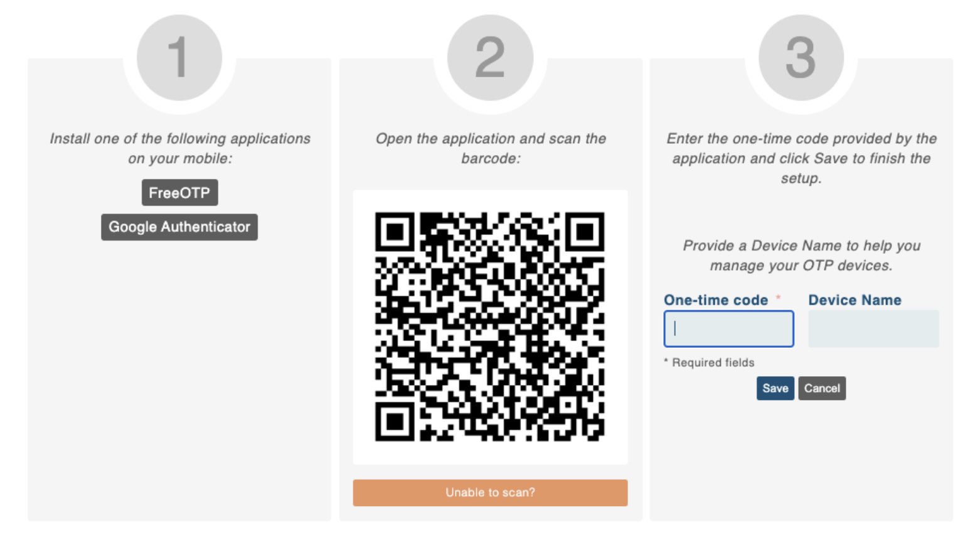Click the Required fields note

pos(710,363)
